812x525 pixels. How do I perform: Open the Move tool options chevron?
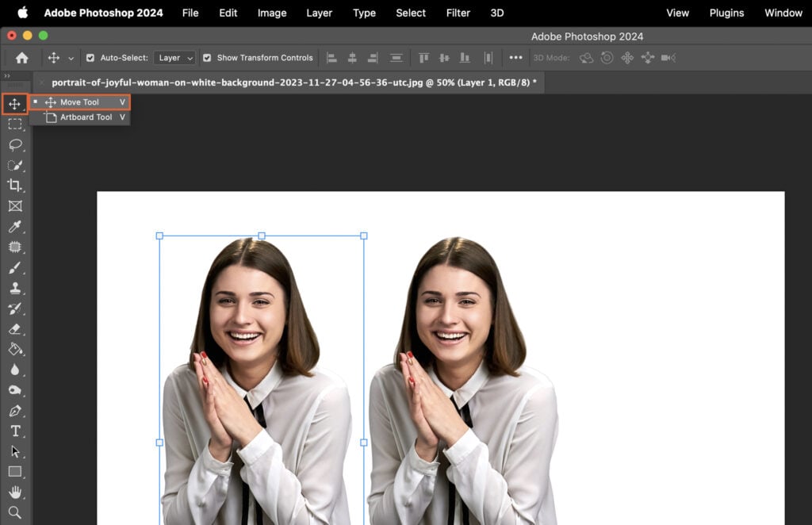coord(72,57)
